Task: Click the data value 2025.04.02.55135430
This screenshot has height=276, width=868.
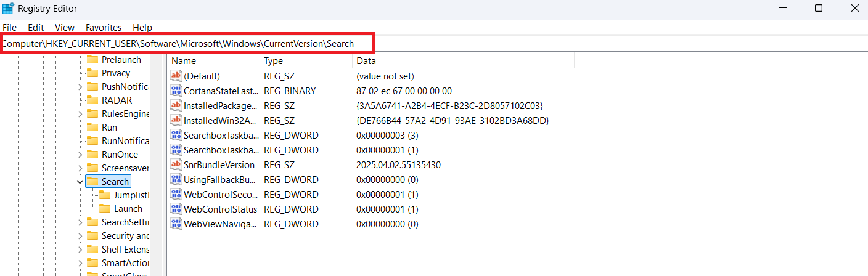Action: (398, 164)
